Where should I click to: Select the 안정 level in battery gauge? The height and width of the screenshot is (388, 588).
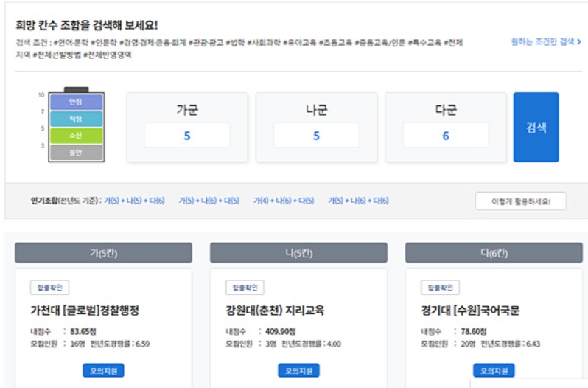point(76,102)
